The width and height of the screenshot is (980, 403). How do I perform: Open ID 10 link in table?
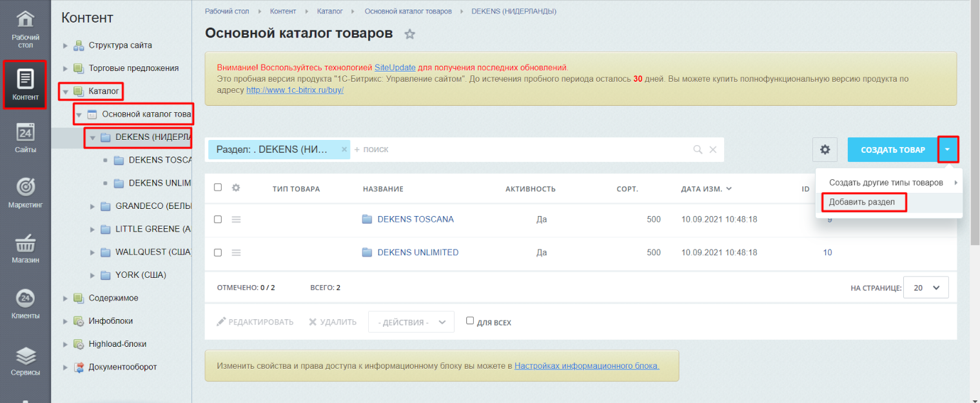[x=827, y=253]
